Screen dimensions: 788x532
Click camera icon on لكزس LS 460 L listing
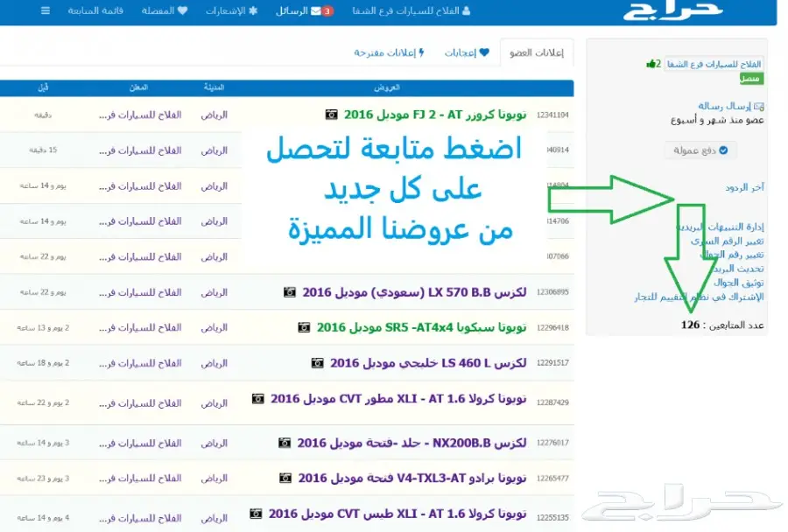coord(317,363)
